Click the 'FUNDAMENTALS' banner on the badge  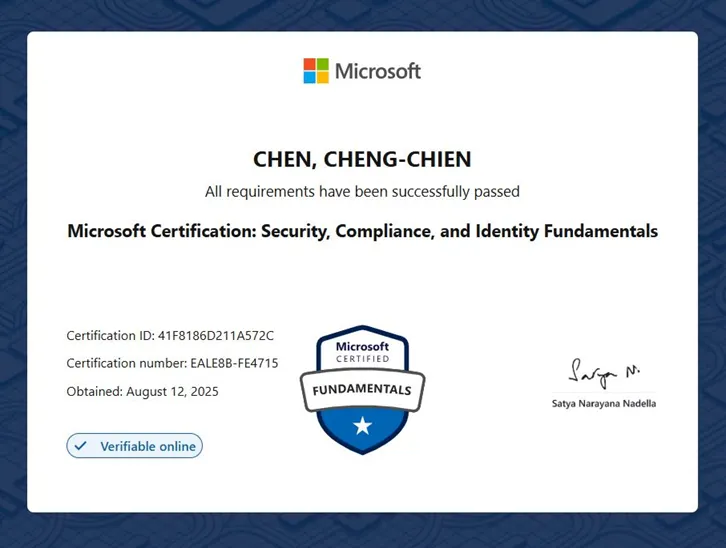pos(362,390)
